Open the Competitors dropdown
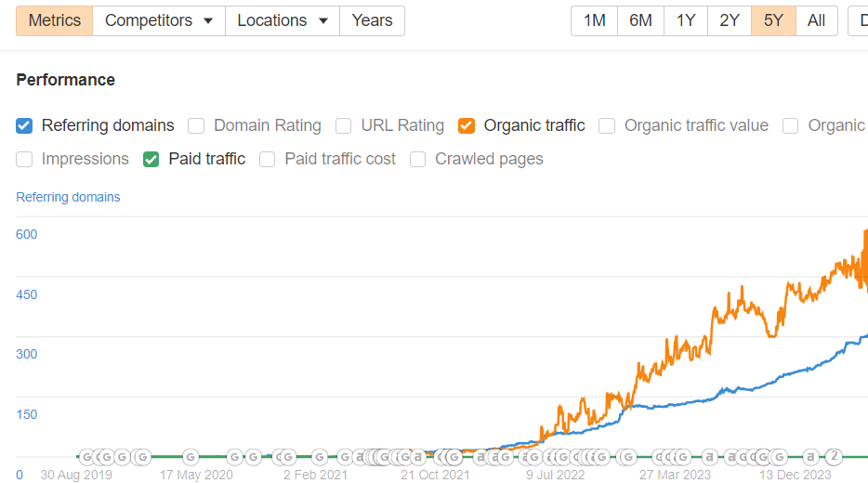The height and width of the screenshot is (483, 868). click(x=159, y=20)
